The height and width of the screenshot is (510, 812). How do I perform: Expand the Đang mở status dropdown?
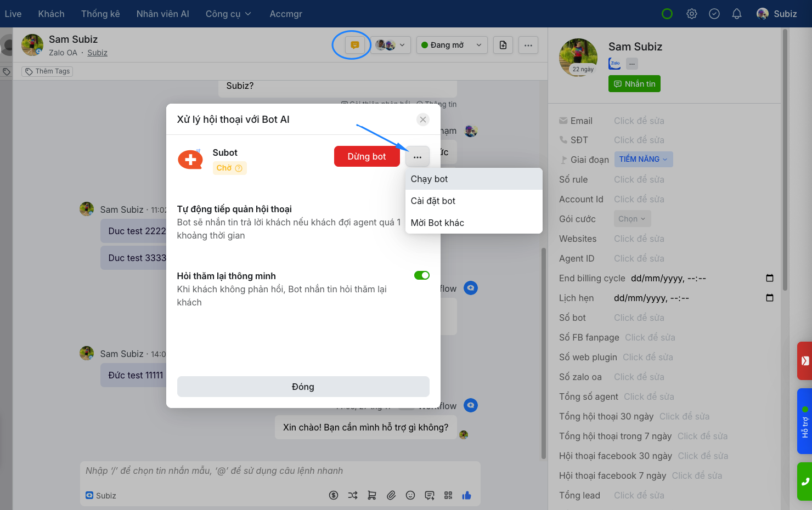pos(452,45)
